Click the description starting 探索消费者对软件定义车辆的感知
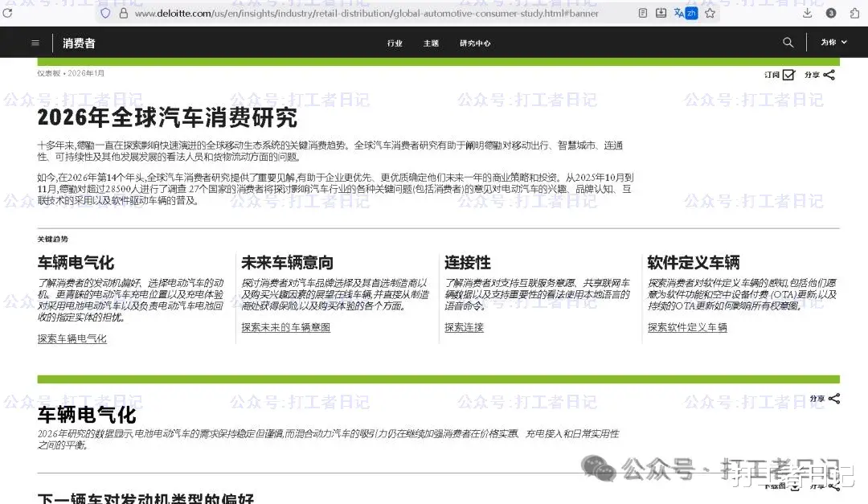 pyautogui.click(x=742, y=294)
